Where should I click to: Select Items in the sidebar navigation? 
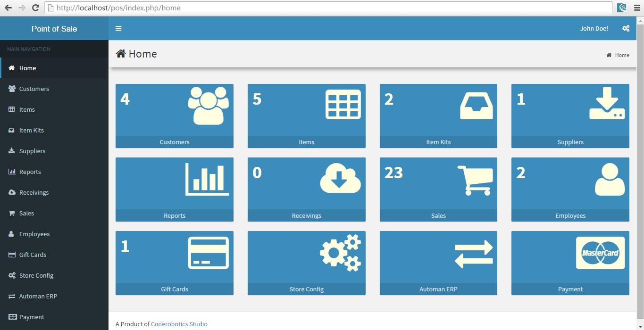[27, 109]
